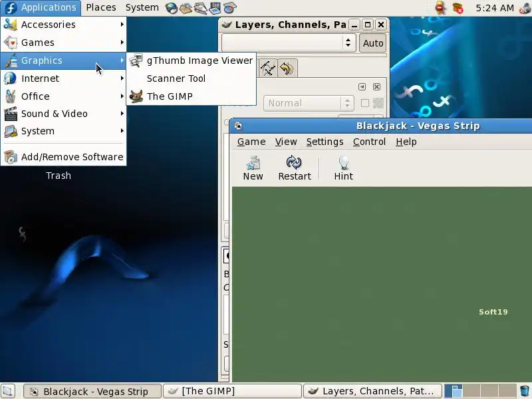Switch to the second workspace

(471, 391)
